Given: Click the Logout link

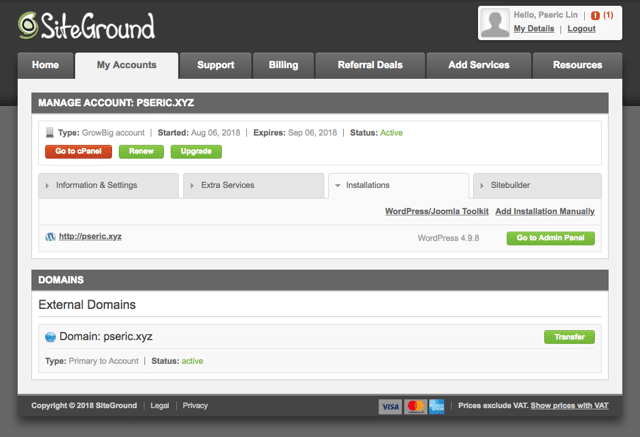Looking at the screenshot, I should pos(581,29).
